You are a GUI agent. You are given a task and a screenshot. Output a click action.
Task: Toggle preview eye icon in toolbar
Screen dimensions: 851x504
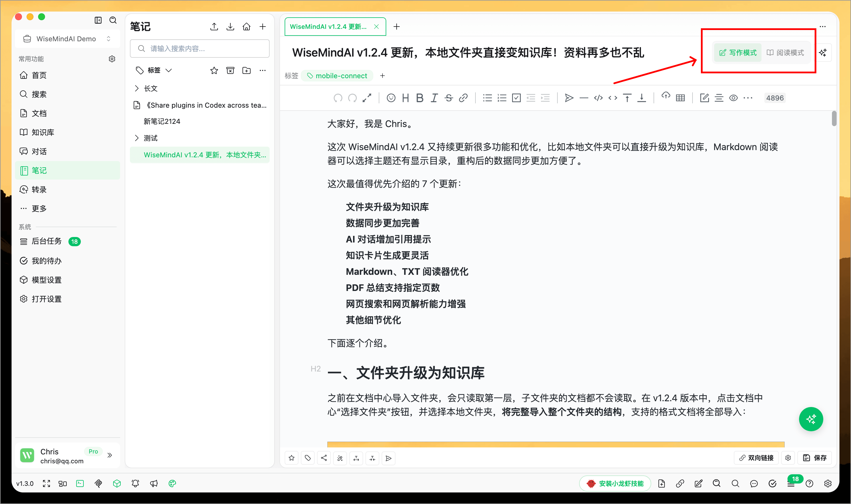coord(733,98)
